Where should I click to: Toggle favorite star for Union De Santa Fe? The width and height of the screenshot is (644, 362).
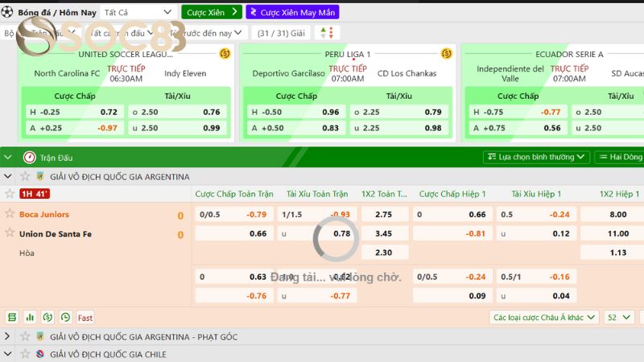click(10, 232)
